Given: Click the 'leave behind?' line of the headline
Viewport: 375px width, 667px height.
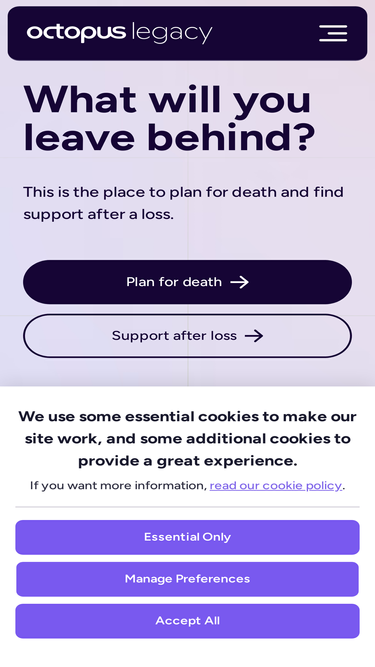Looking at the screenshot, I should click(169, 137).
